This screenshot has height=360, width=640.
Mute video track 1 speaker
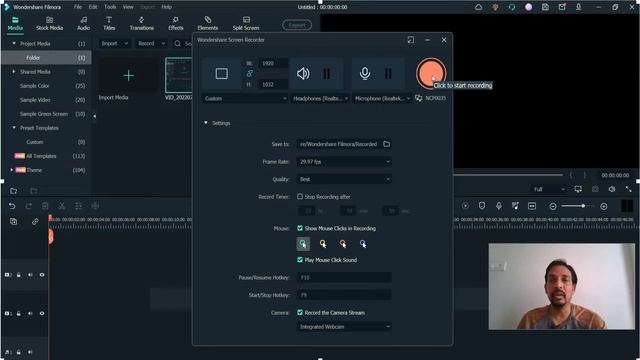30,313
